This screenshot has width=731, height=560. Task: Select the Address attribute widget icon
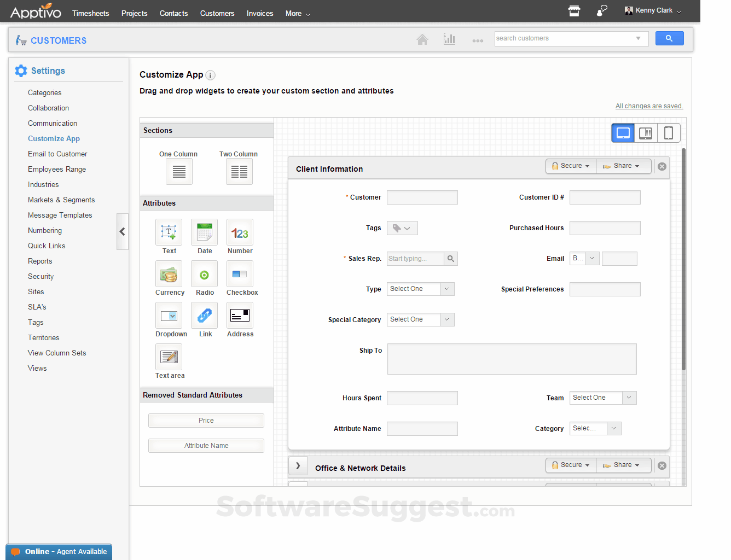click(240, 316)
